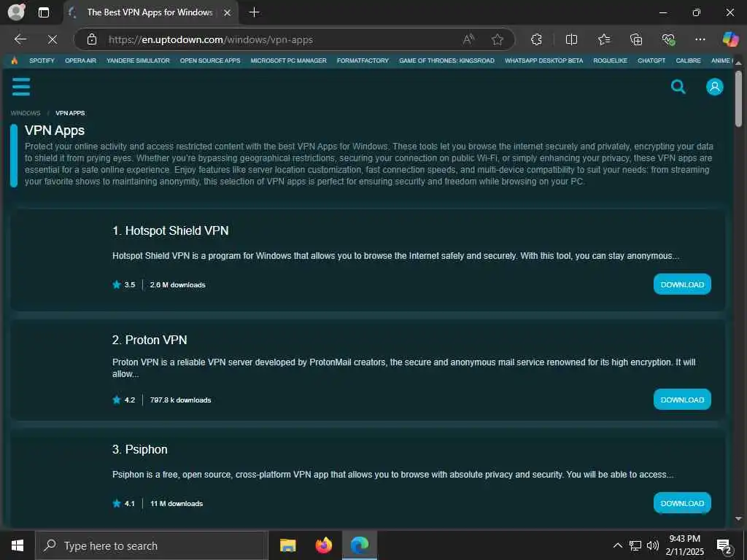Viewport: 747px width, 560px height.
Task: Open the Uptodown hamburger menu
Action: click(21, 87)
